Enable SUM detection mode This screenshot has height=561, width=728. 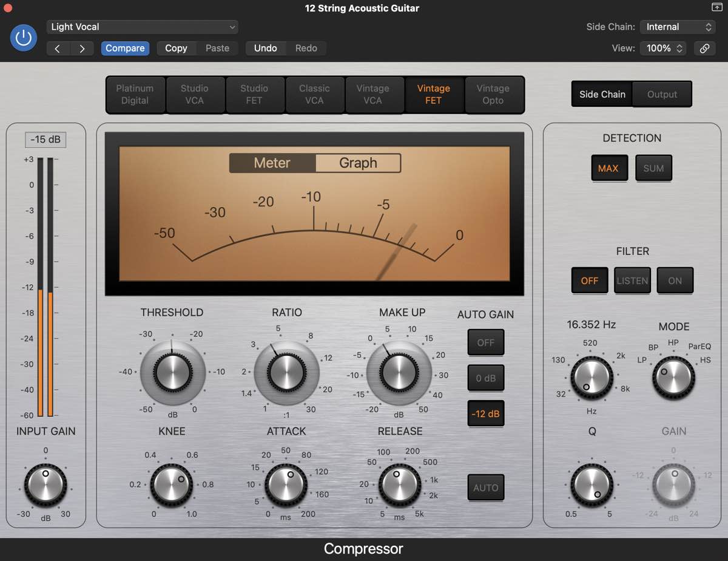653,168
